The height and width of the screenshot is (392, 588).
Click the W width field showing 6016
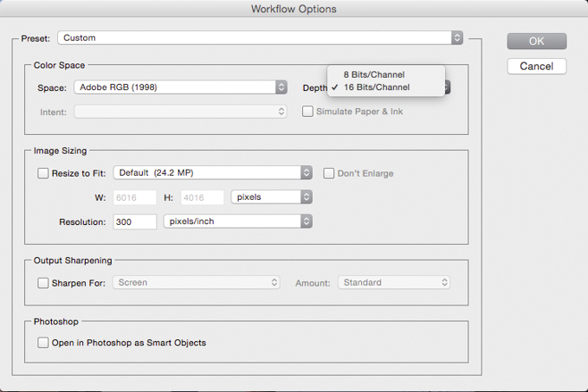tap(134, 197)
